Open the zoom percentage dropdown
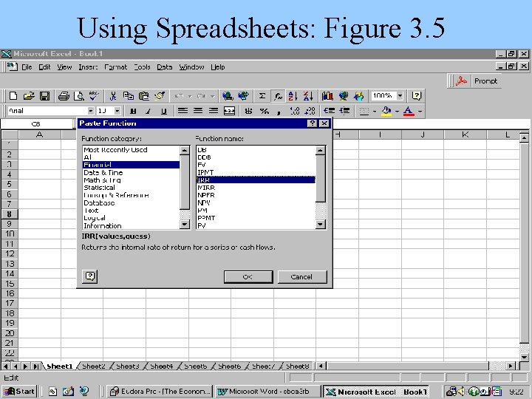 click(x=400, y=95)
